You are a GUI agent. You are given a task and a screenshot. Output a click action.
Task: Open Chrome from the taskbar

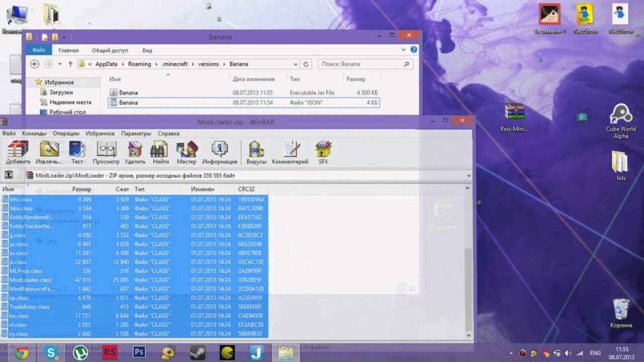coord(22,353)
